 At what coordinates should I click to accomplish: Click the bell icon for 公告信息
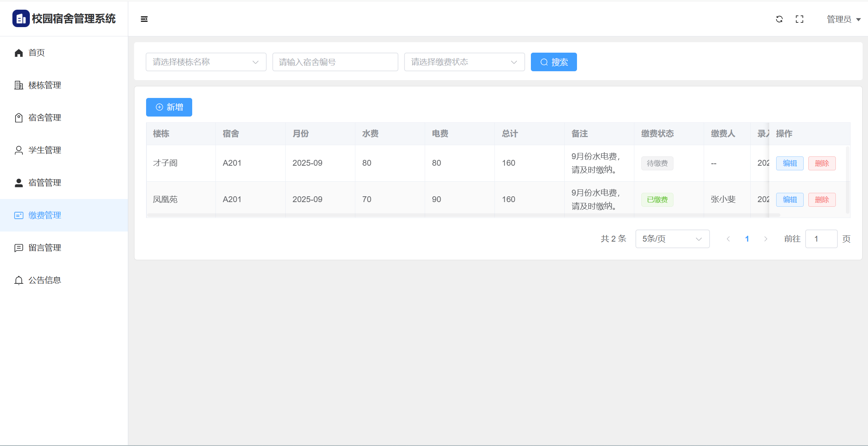pos(19,280)
